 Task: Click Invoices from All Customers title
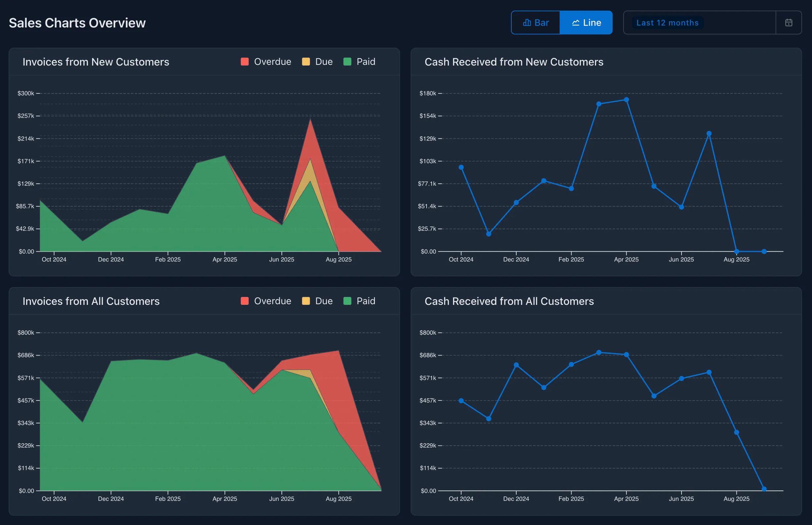pyautogui.click(x=91, y=301)
